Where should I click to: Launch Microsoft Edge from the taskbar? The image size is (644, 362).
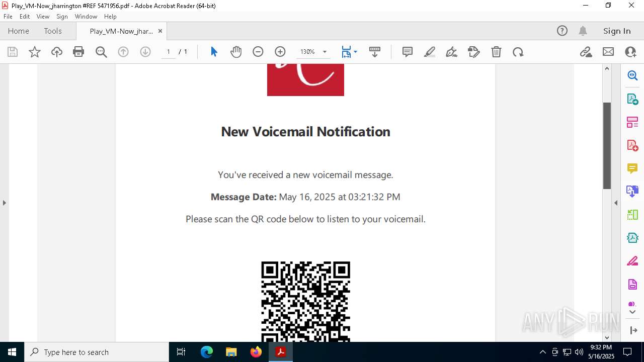[207, 352]
